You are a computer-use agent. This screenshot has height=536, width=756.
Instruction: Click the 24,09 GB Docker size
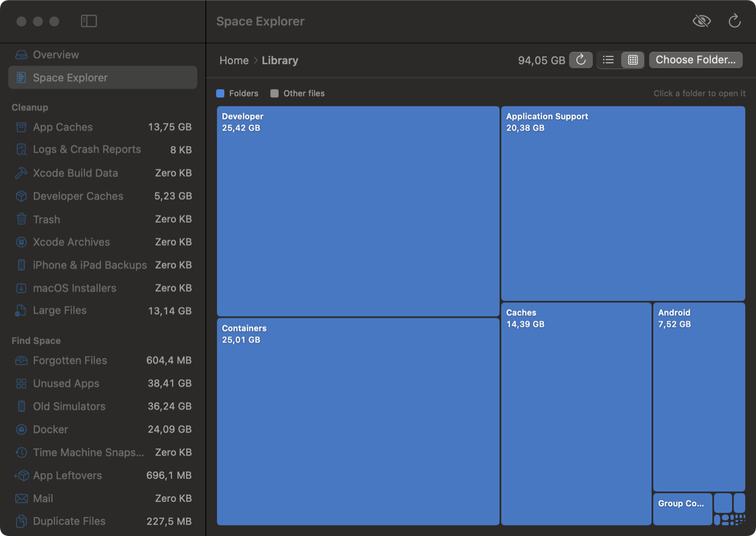click(170, 430)
